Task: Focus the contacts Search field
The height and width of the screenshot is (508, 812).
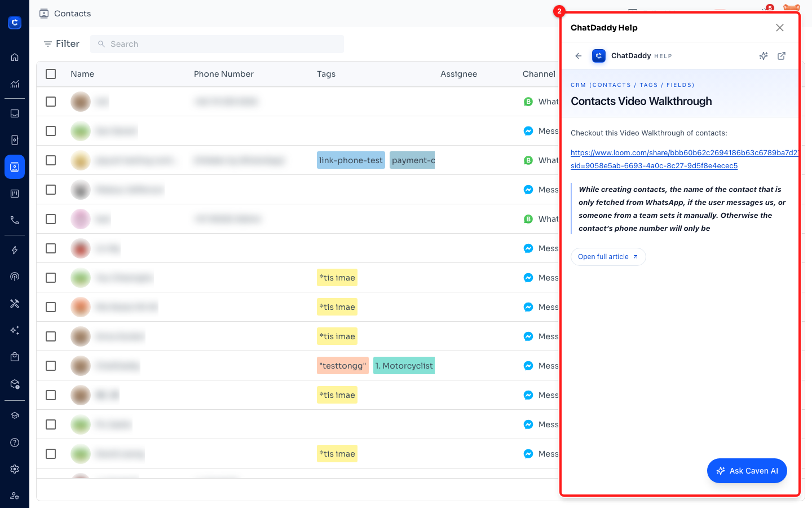Action: tap(217, 44)
